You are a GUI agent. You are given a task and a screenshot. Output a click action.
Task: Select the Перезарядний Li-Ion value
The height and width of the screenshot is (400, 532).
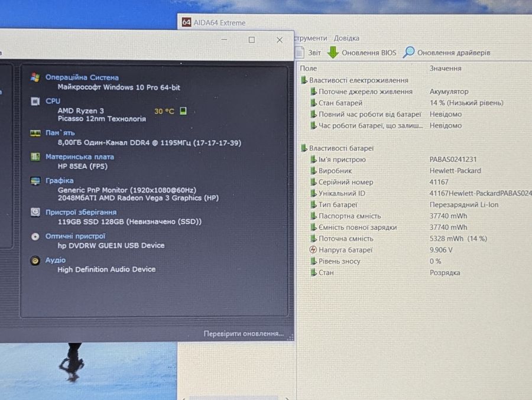(x=464, y=204)
